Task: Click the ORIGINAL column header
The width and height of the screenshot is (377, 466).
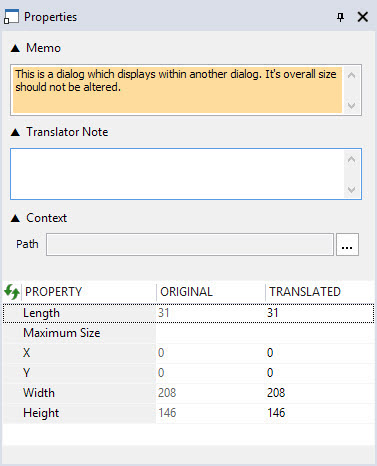Action: [211, 292]
